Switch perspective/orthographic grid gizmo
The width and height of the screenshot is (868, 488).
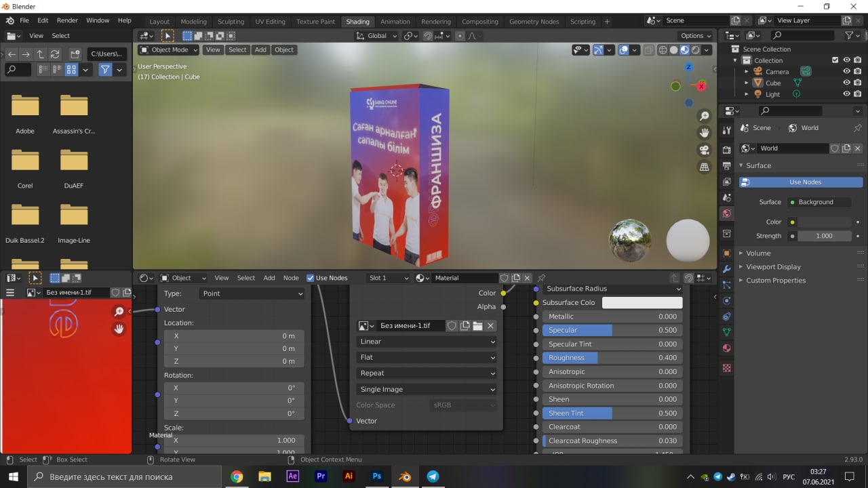click(x=705, y=167)
